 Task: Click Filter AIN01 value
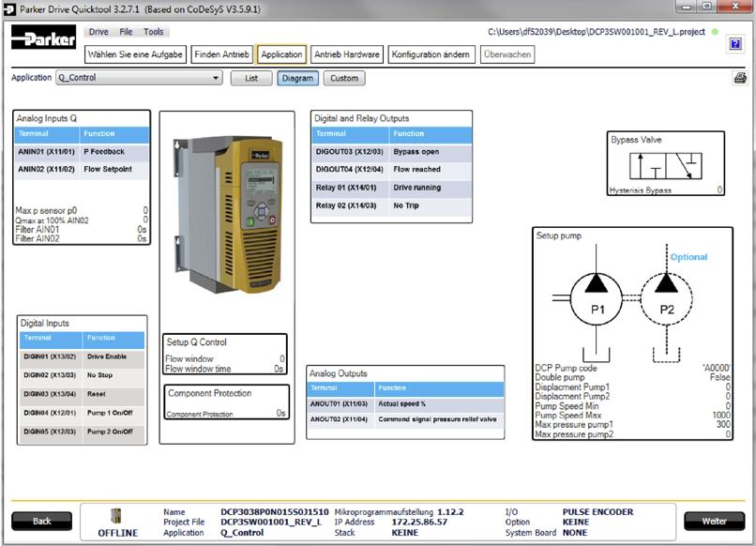pyautogui.click(x=142, y=230)
